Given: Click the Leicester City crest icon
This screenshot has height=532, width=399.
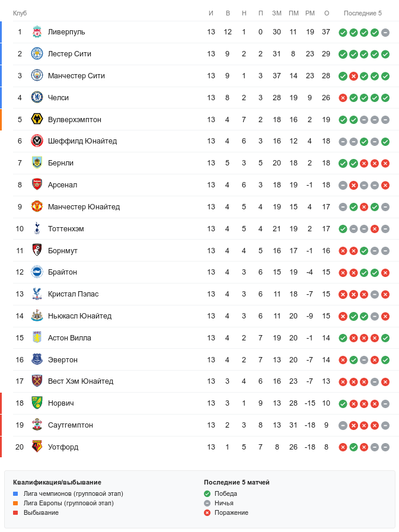Looking at the screenshot, I should (x=37, y=54).
